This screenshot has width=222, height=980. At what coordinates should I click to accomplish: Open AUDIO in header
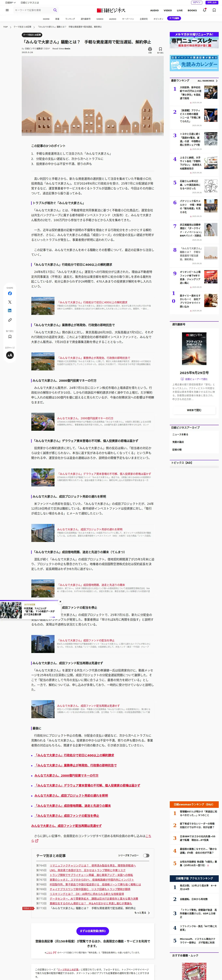coord(154,11)
